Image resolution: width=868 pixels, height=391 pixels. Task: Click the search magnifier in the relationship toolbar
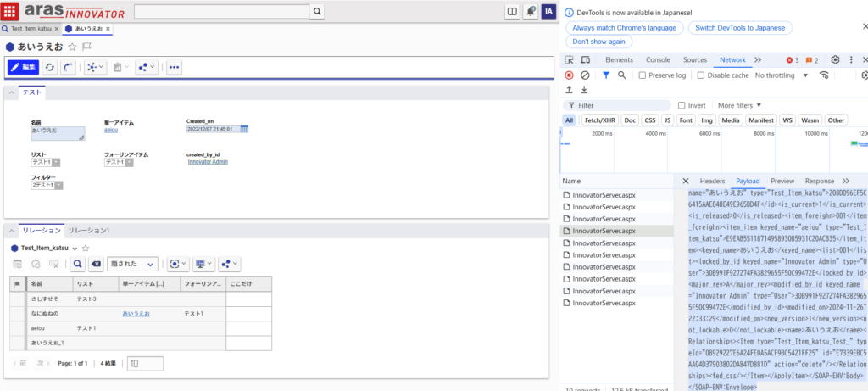(77, 264)
